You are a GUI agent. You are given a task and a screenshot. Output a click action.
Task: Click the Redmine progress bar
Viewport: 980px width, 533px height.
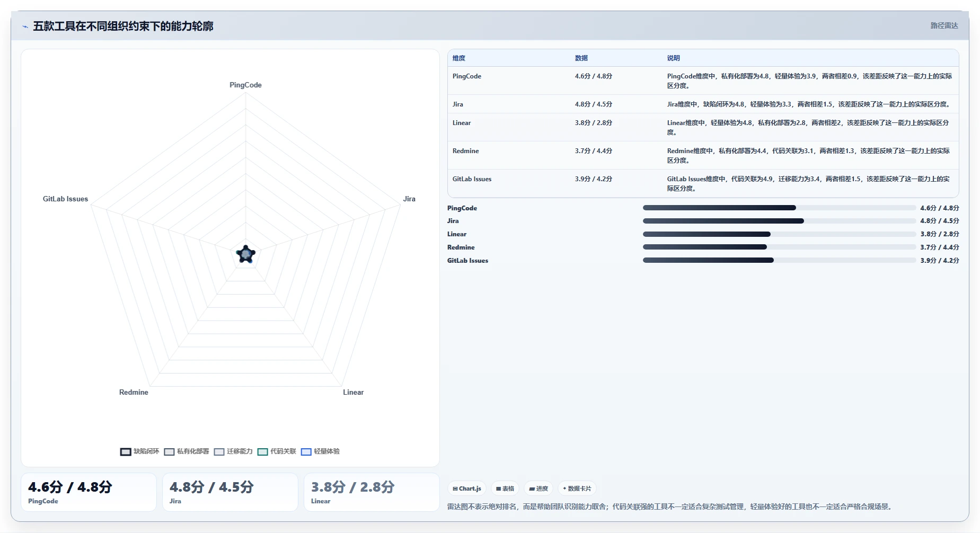point(779,247)
